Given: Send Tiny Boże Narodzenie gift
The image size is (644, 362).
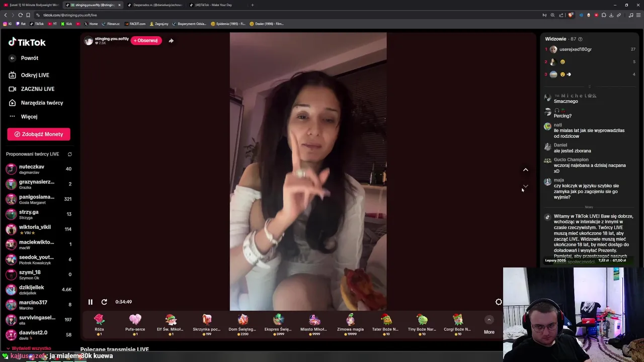Looking at the screenshot, I should point(422,325).
